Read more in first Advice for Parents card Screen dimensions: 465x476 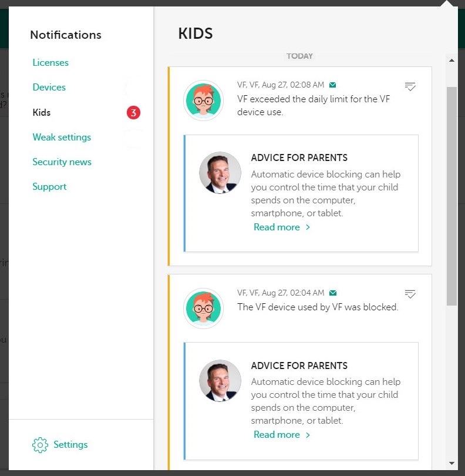[277, 227]
